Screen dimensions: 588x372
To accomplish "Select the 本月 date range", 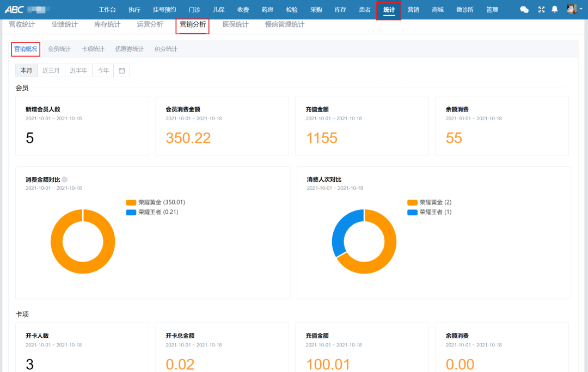I will pyautogui.click(x=27, y=70).
